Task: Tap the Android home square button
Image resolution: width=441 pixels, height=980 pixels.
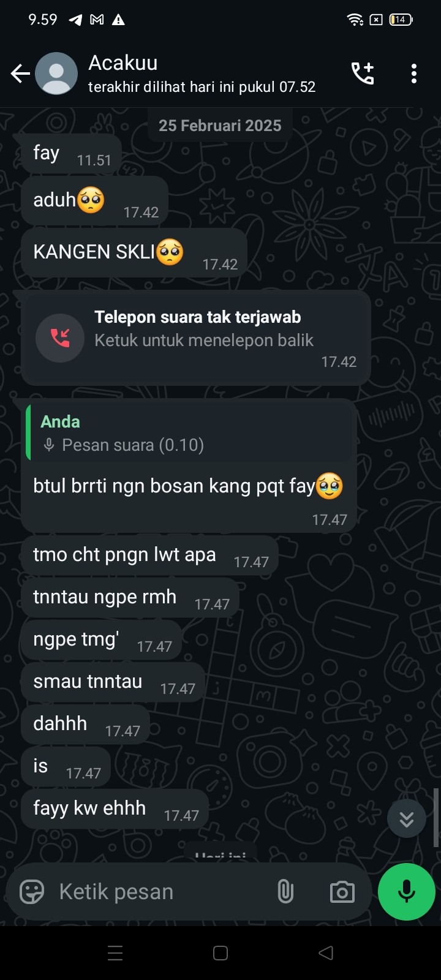Action: (x=221, y=953)
